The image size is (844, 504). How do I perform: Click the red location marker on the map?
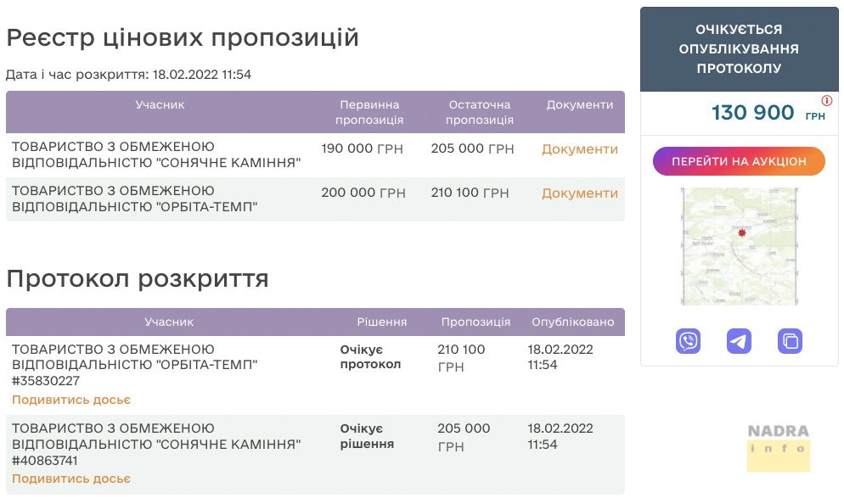click(742, 232)
